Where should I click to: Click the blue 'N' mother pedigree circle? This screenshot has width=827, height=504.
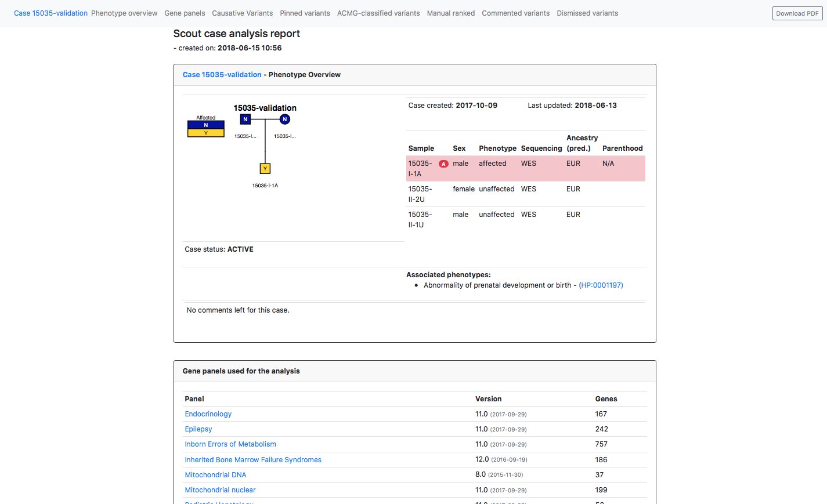(285, 119)
